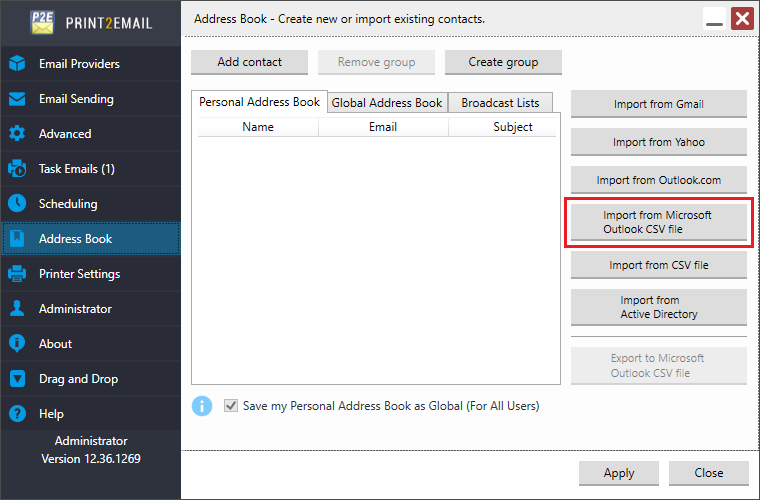
Task: Import contacts from Gmail
Action: click(658, 104)
